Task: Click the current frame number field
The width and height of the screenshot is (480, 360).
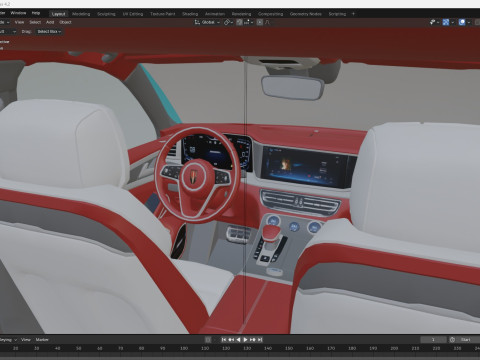Action: click(x=433, y=340)
